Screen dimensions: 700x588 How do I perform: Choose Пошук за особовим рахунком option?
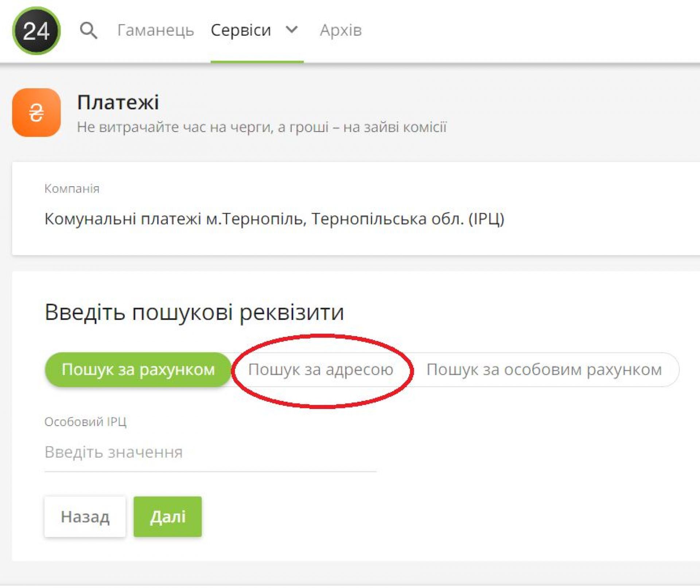[x=544, y=369]
